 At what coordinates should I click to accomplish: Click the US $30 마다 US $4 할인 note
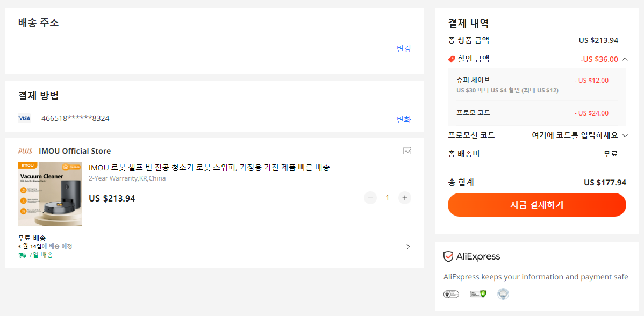[507, 90]
